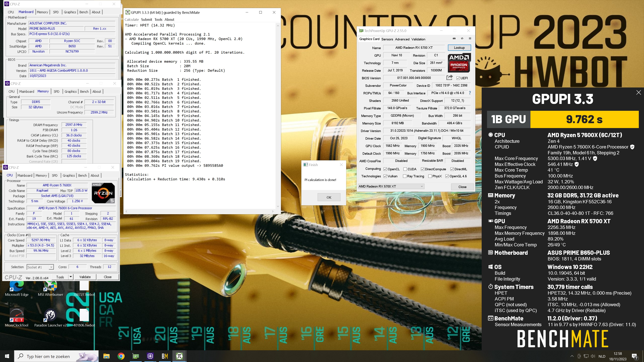Open the taskbar clock showing 12:58
This screenshot has width=644, height=362.
(x=618, y=356)
